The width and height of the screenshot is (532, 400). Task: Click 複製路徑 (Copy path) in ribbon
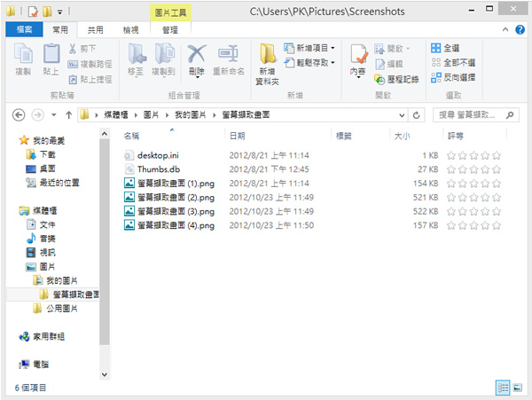coord(90,64)
